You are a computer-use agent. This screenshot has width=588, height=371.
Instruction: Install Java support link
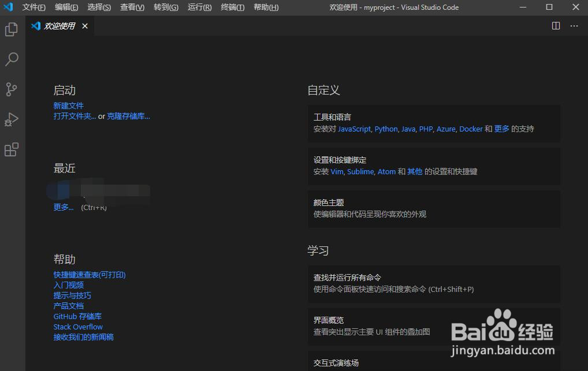click(x=408, y=129)
